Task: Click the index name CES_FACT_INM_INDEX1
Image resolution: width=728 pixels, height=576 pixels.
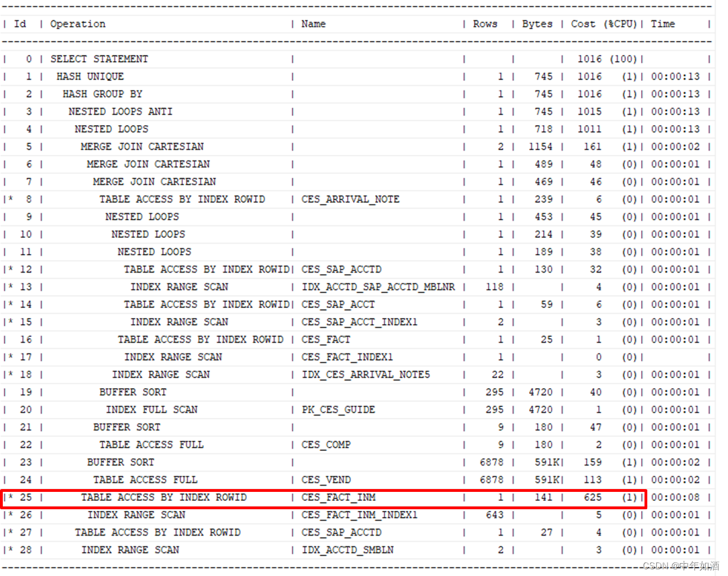Action: click(x=360, y=515)
